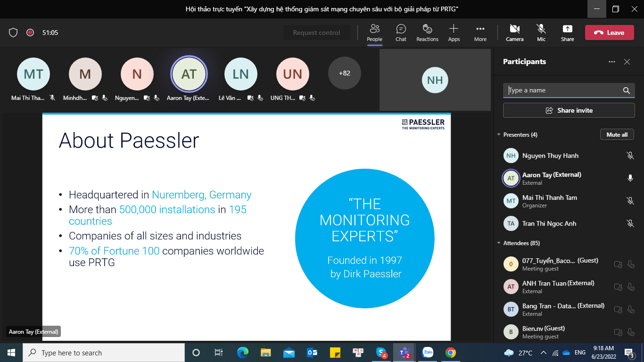Viewport: 644px width, 362px height.
Task: Open Apps in the meeting toolbar
Action: (454, 33)
